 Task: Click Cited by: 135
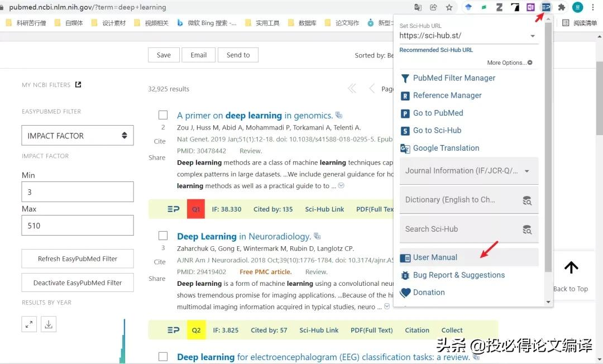pyautogui.click(x=273, y=209)
